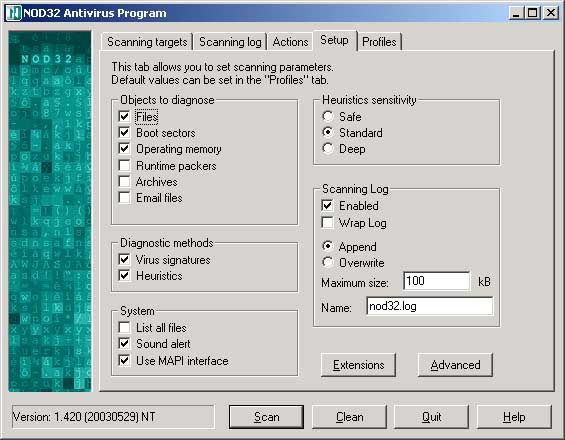Maximize the NOD32 window

pyautogui.click(x=532, y=13)
